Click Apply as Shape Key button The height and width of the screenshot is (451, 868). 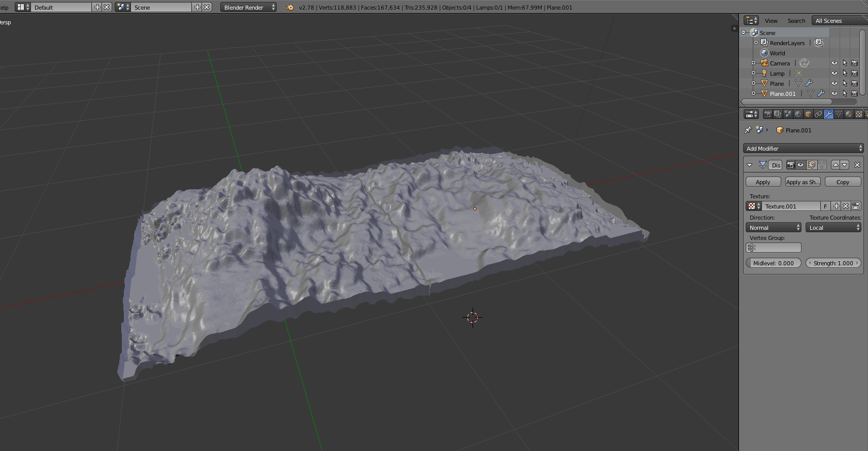(803, 182)
